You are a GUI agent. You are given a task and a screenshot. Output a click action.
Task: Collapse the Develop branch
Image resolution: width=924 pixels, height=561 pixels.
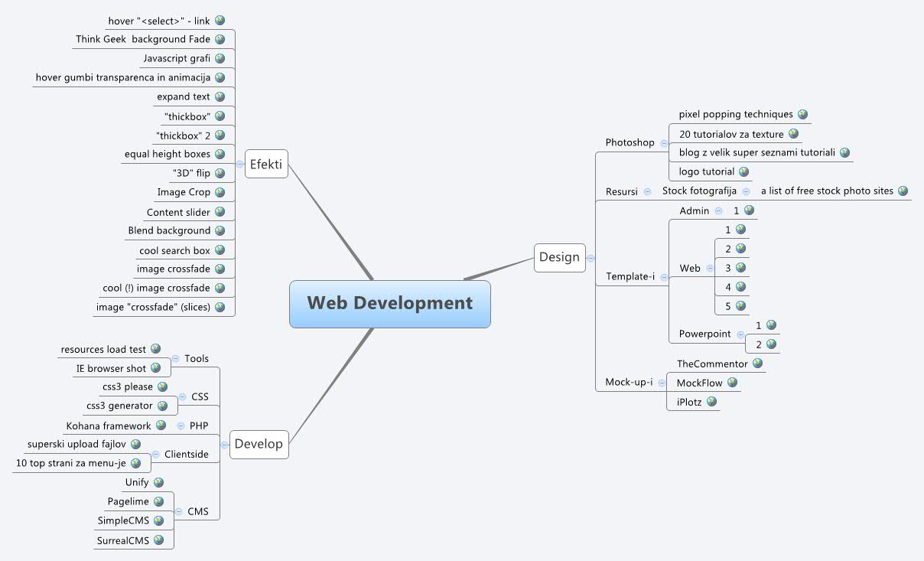224,444
